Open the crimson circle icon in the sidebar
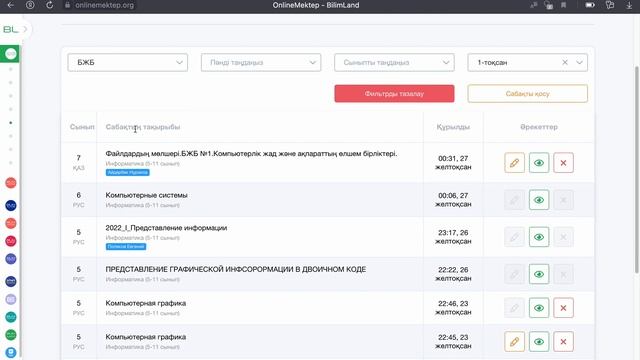640x360 pixels. point(11,241)
